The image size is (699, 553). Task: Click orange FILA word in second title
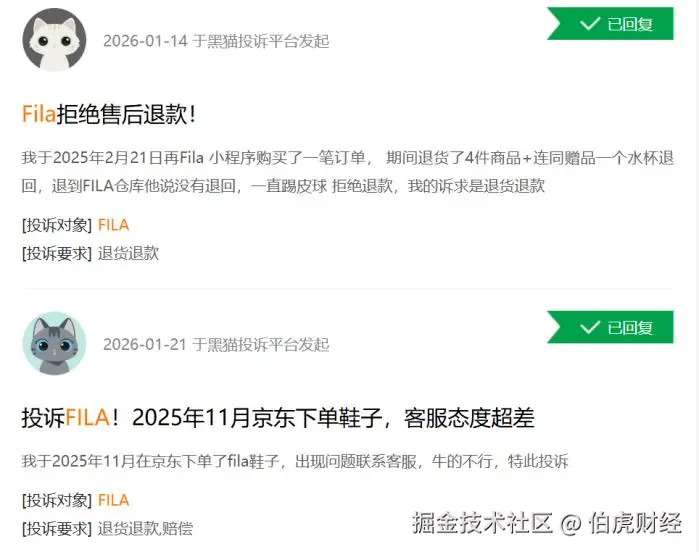click(x=87, y=418)
